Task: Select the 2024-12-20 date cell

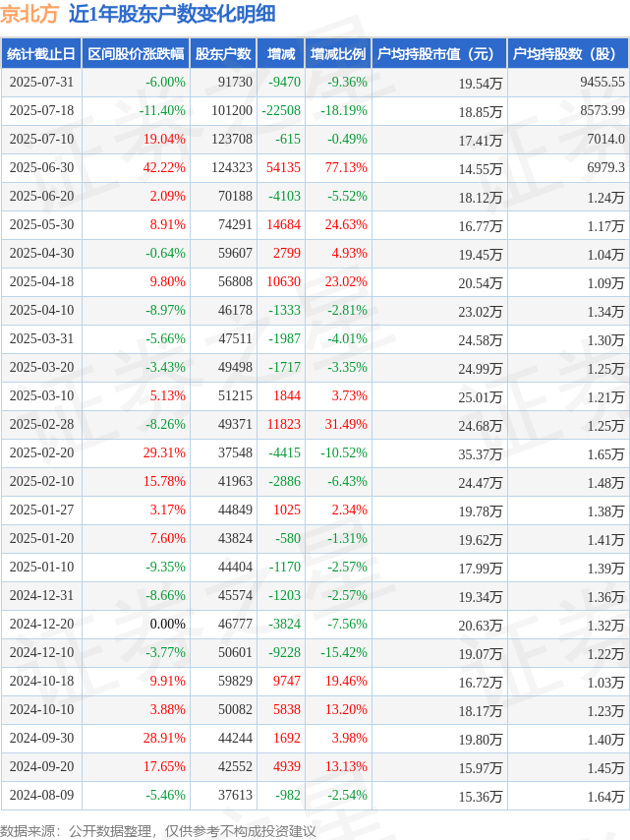Action: tap(41, 625)
